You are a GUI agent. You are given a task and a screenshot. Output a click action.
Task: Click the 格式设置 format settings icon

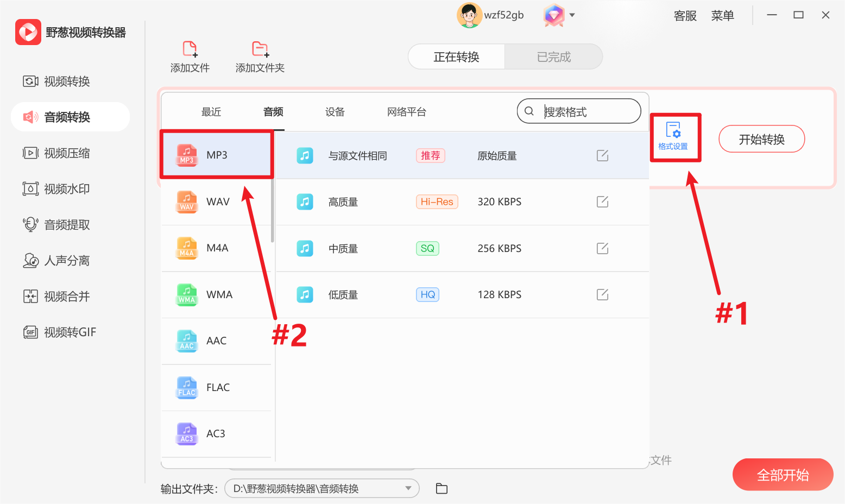(x=674, y=137)
